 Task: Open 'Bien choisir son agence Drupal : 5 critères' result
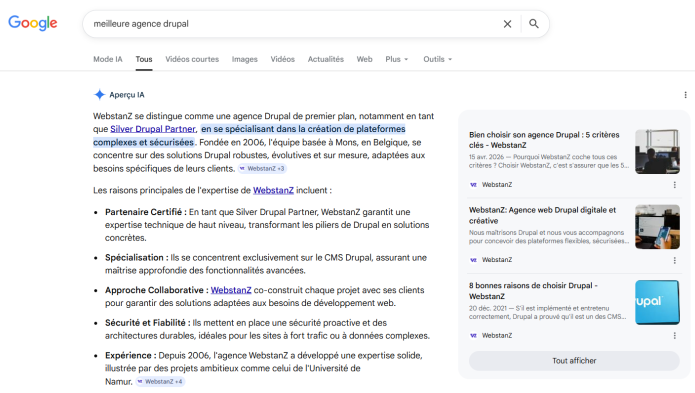[544, 140]
